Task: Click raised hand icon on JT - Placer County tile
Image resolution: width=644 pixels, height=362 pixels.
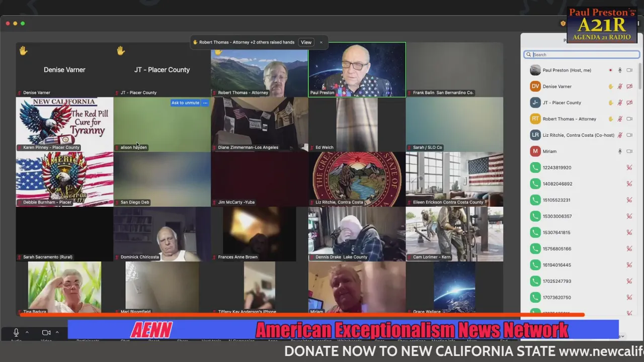Action: click(x=121, y=51)
